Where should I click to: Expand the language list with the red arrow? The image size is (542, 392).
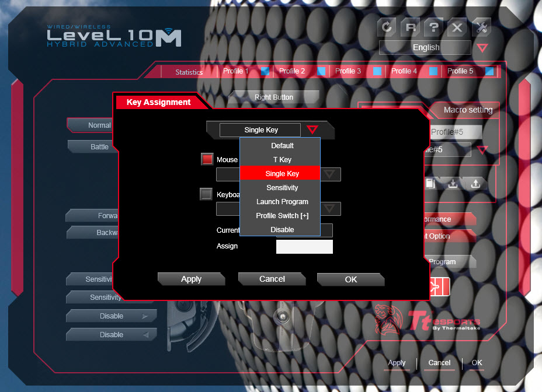(x=482, y=48)
